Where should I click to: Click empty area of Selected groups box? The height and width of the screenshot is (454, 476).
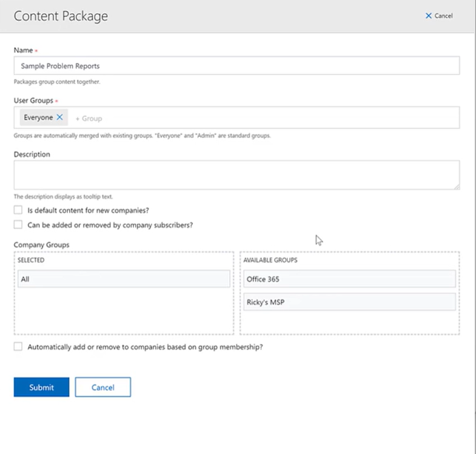(x=124, y=311)
